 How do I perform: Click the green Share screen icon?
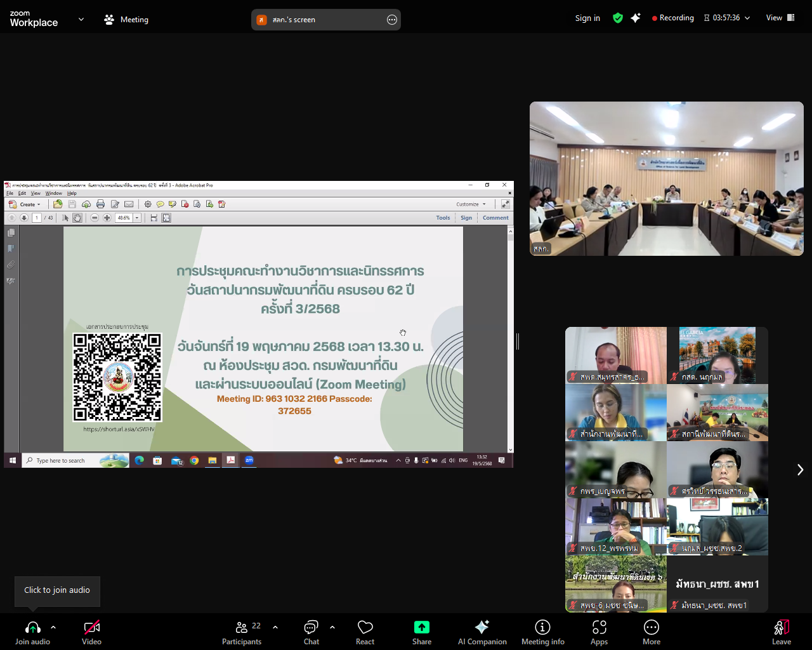coord(421,628)
